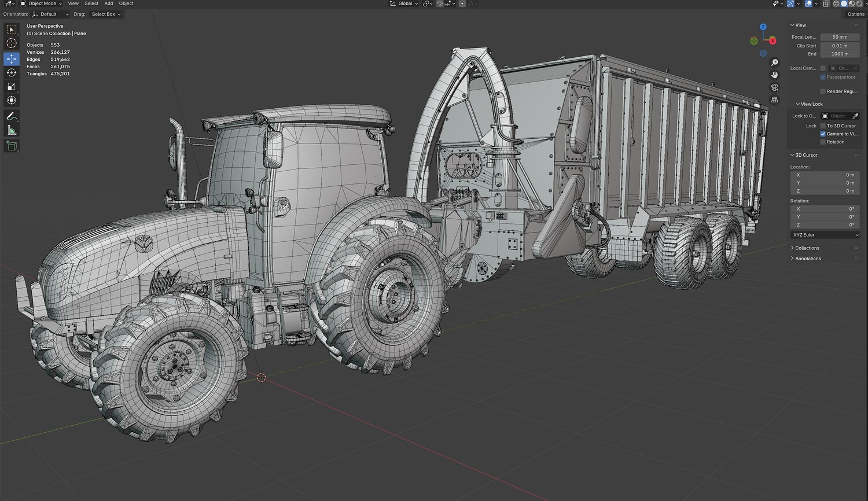868x501 pixels.
Task: Toggle viewport overlays display
Action: 809,3
